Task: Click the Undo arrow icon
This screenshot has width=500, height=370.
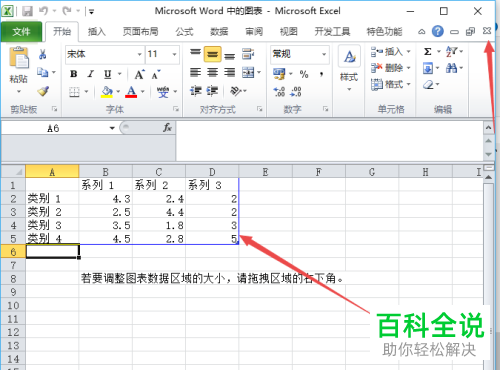Action: [x=43, y=11]
